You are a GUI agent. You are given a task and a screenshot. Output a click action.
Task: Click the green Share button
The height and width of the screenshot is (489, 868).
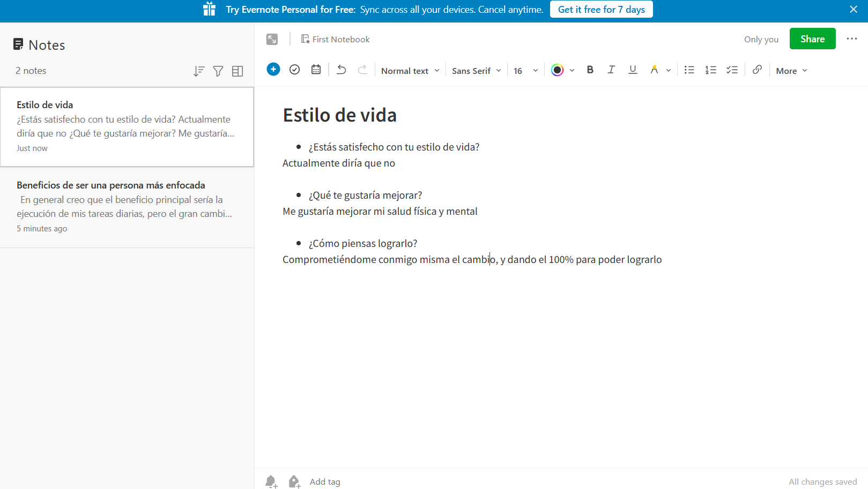tap(813, 39)
